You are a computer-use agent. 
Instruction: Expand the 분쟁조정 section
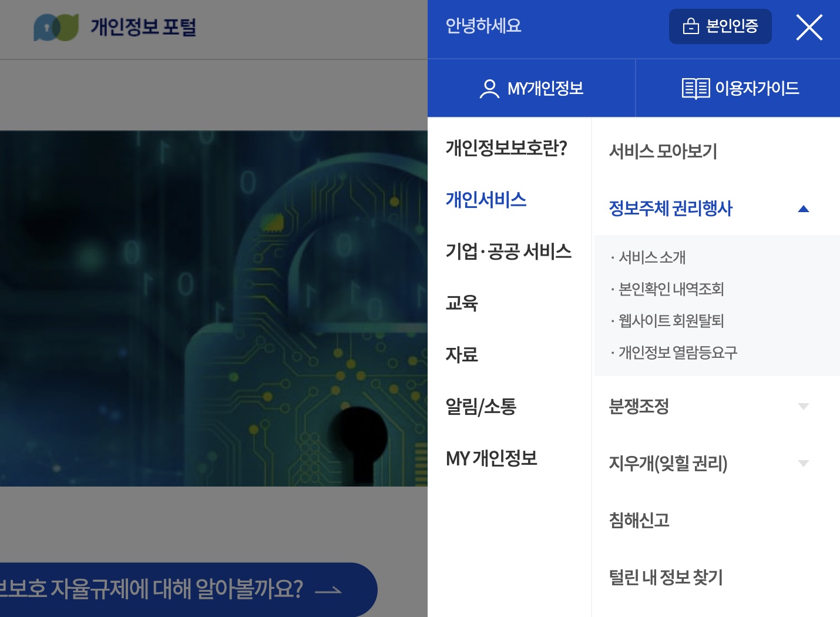click(x=804, y=406)
